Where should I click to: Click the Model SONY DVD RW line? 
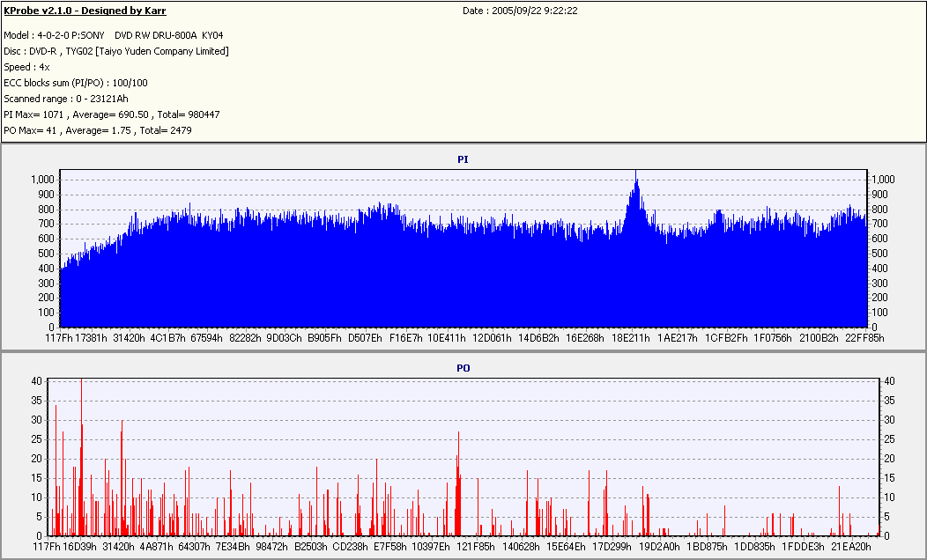[114, 35]
